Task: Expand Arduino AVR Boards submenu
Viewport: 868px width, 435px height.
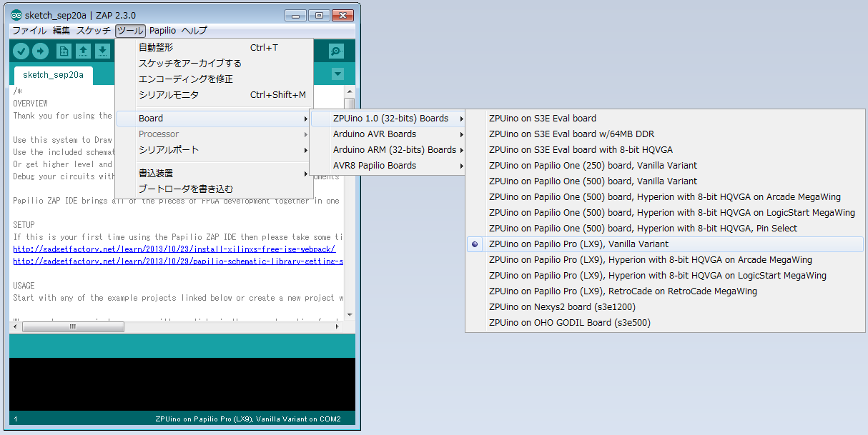Action: tap(388, 134)
